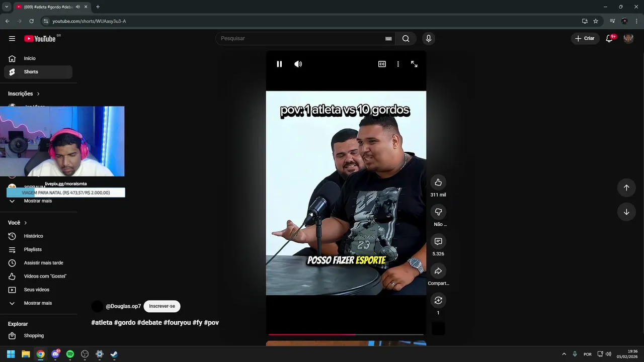Click the Criar create button
The image size is (644, 362).
[x=585, y=38]
